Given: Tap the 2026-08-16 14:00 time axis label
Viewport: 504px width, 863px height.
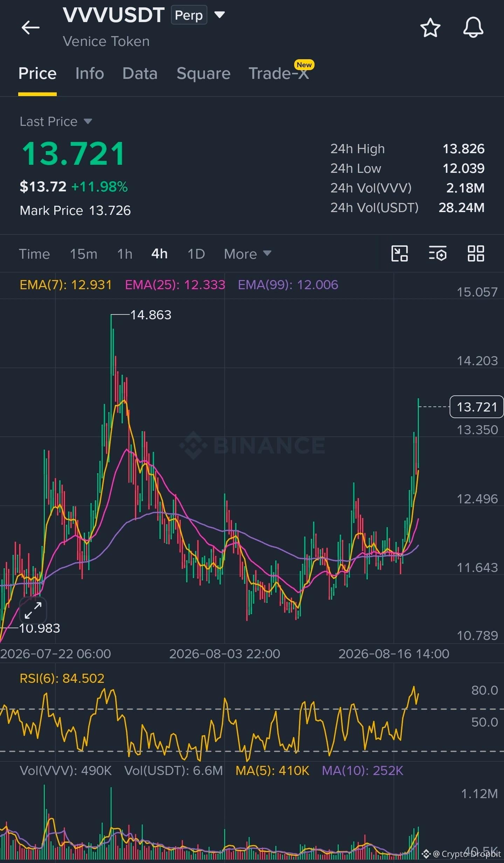Looking at the screenshot, I should 394,654.
